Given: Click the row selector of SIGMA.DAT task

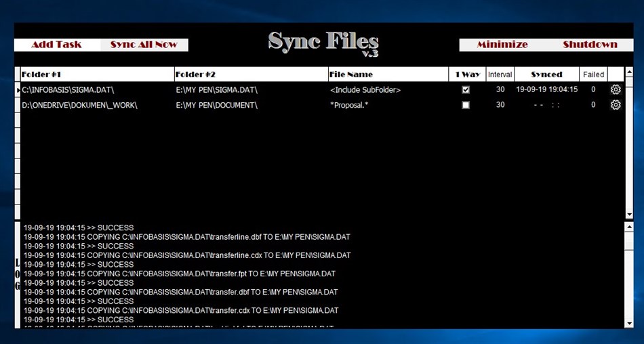Looking at the screenshot, I should coord(18,89).
